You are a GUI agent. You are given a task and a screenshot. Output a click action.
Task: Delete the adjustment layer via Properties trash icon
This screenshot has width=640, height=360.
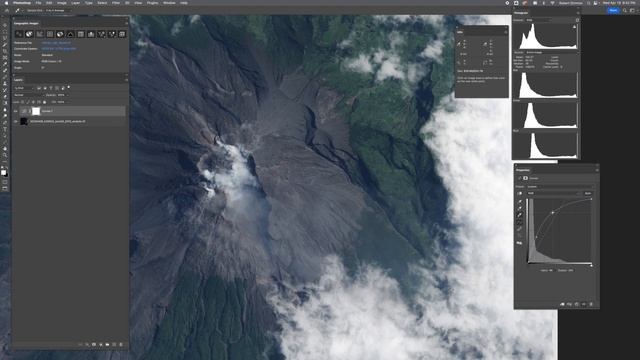pyautogui.click(x=591, y=304)
